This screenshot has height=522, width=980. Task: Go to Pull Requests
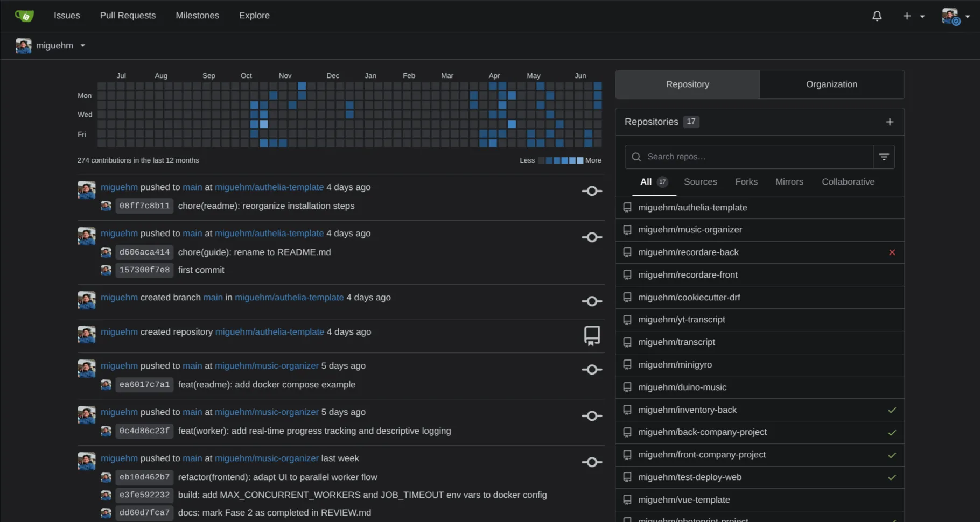click(128, 16)
